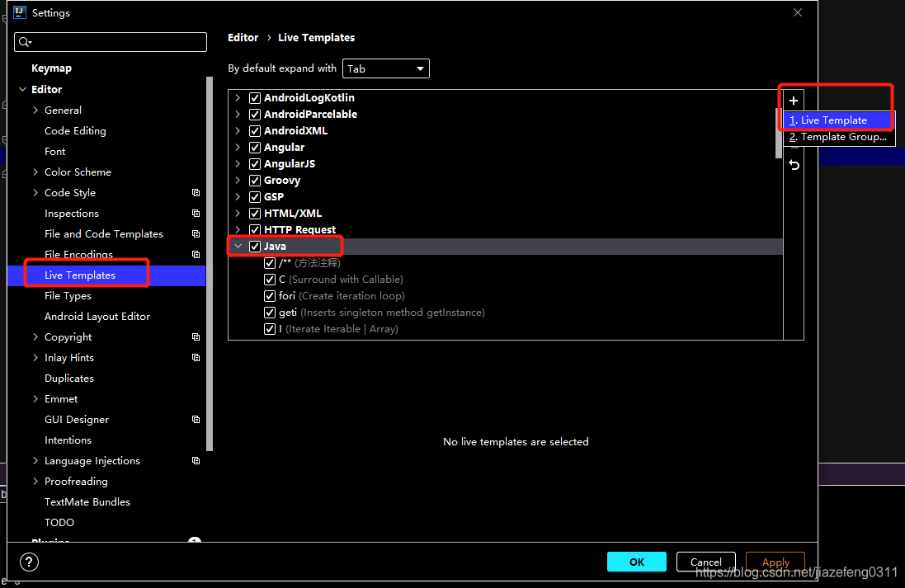Expand the Angular template group
Image resolution: width=905 pixels, height=588 pixels.
[x=238, y=147]
